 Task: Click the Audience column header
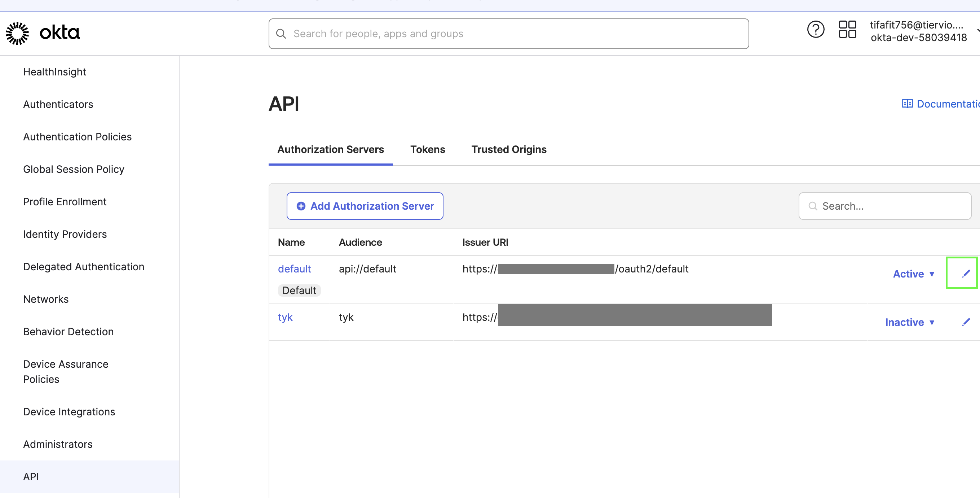coord(360,242)
